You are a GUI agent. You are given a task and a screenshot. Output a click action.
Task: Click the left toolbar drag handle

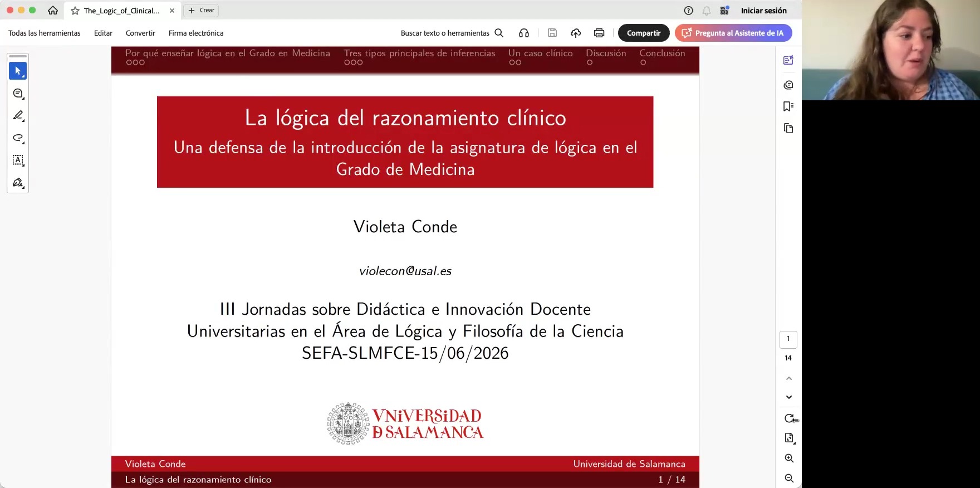[18, 57]
